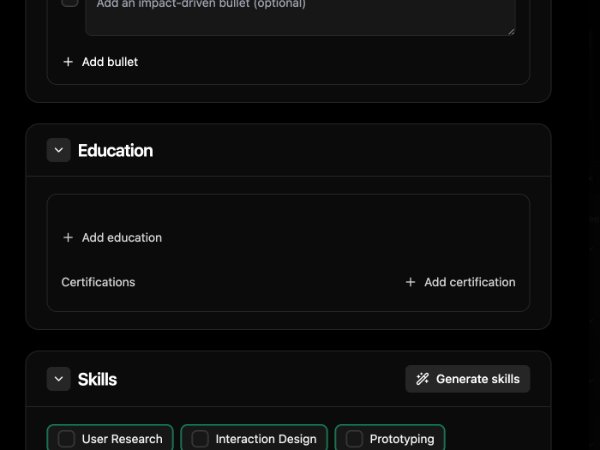Collapse the Skills section using its chevron
The width and height of the screenshot is (600, 450).
tap(58, 379)
